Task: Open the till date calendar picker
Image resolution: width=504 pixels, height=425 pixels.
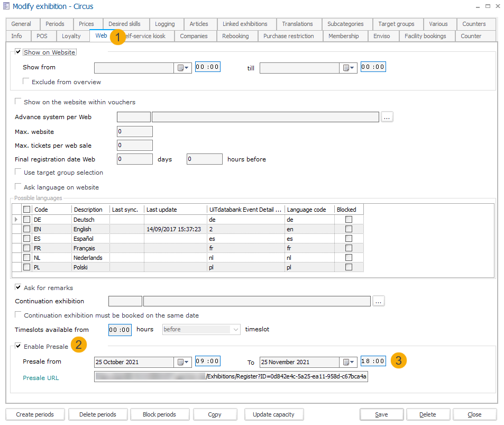Action: coord(349,68)
